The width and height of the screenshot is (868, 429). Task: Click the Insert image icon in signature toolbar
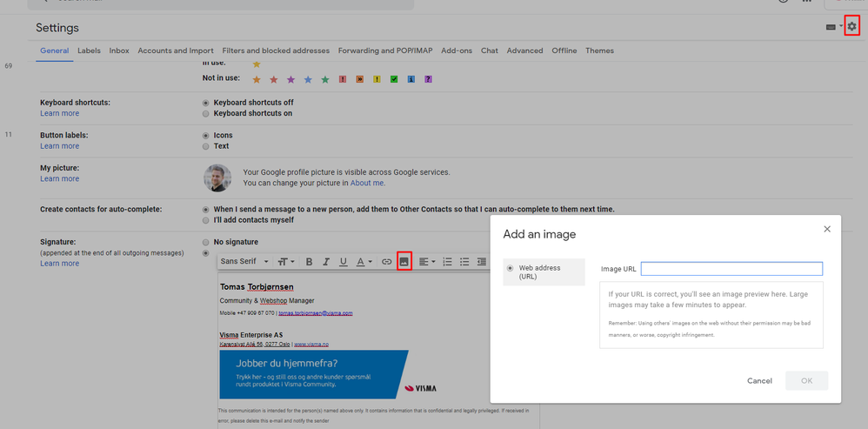(404, 261)
